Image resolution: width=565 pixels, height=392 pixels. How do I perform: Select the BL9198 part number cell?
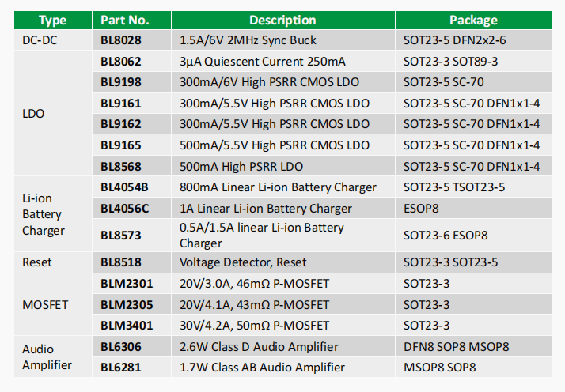[x=131, y=82]
